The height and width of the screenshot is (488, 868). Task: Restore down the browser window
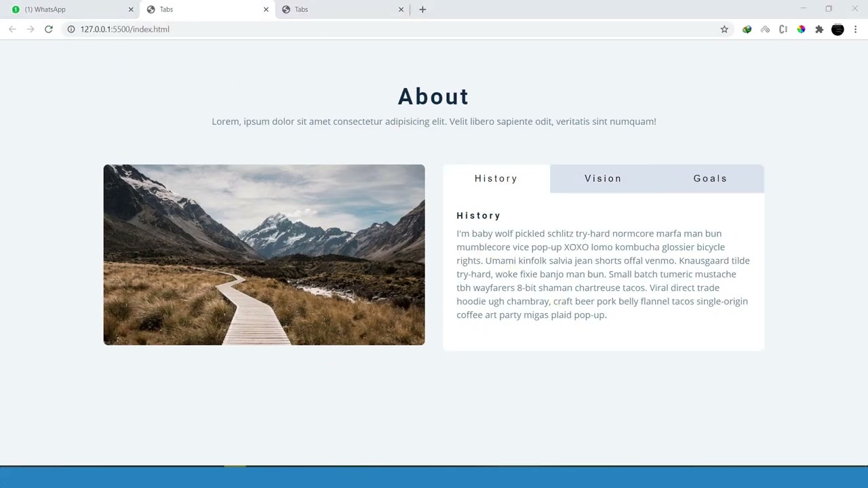tap(829, 9)
